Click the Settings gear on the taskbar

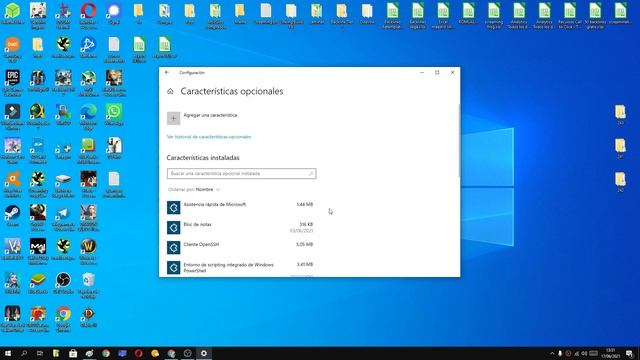tap(204, 353)
